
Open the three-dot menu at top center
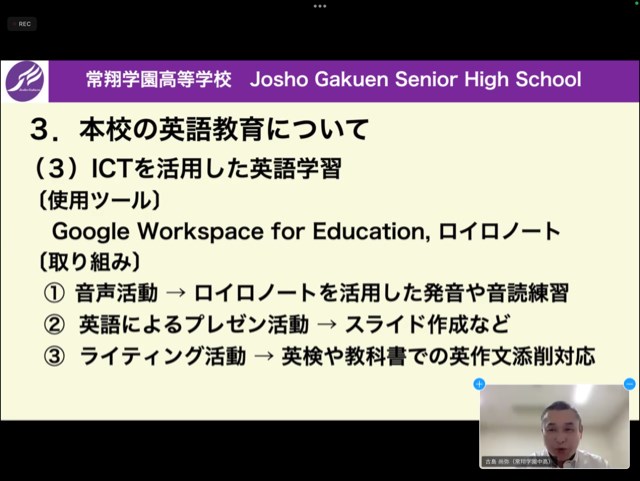tap(320, 6)
